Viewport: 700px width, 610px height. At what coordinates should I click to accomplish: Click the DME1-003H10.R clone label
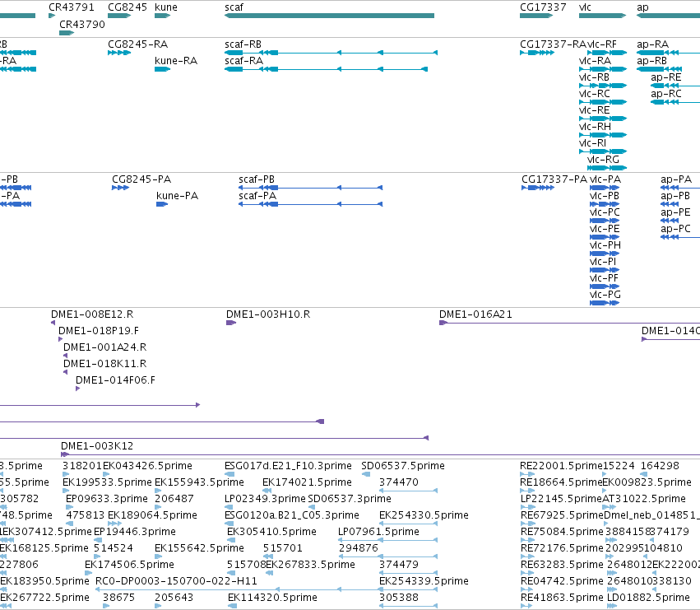pyautogui.click(x=268, y=314)
